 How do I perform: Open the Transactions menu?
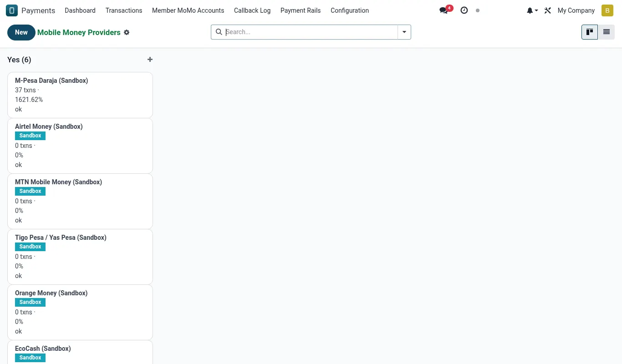[x=124, y=10]
